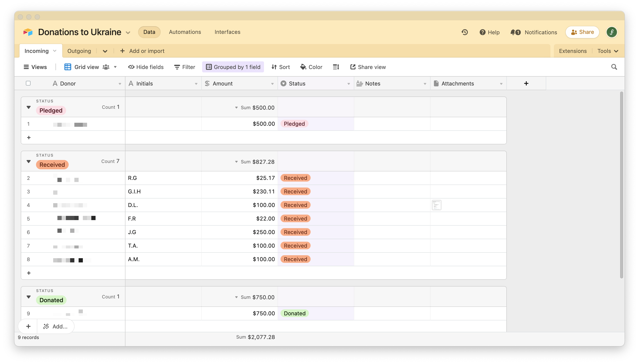Click the $230.11 amount cell
Screen dimensions: 639x364
pos(240,192)
